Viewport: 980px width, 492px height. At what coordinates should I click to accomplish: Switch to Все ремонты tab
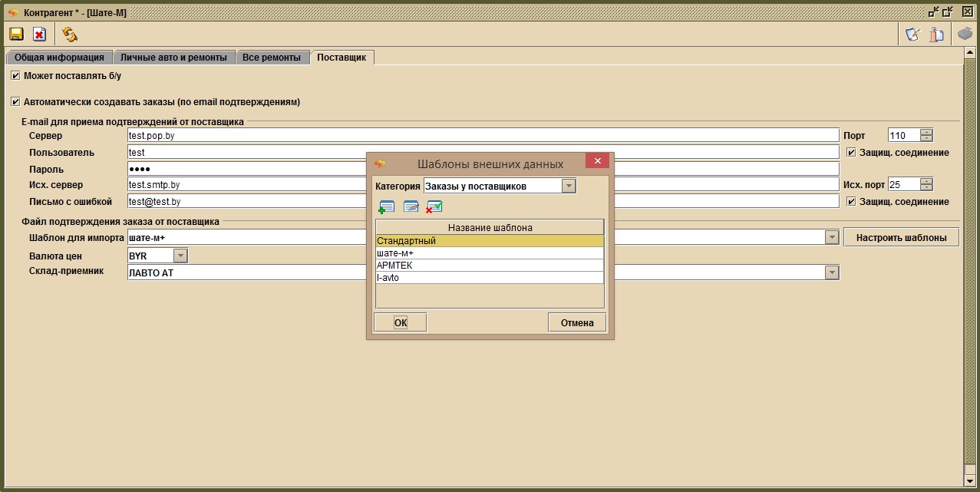click(x=272, y=58)
